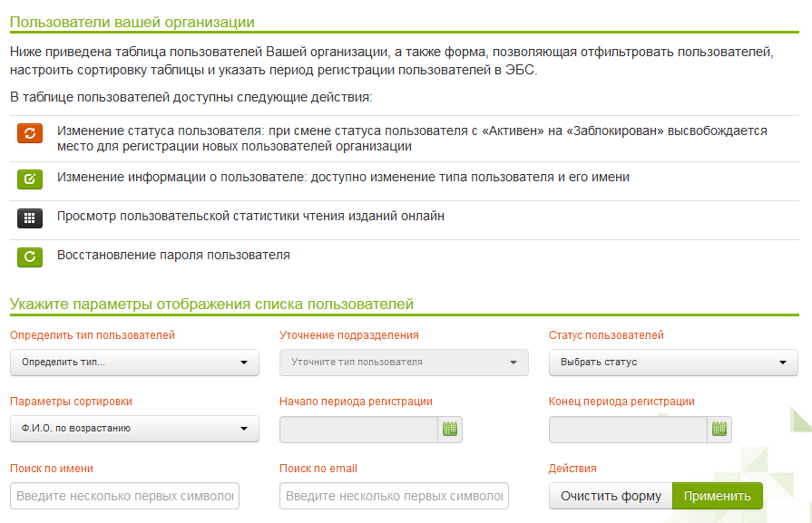Click the green edit user information icon
812x523 pixels.
pyautogui.click(x=30, y=179)
